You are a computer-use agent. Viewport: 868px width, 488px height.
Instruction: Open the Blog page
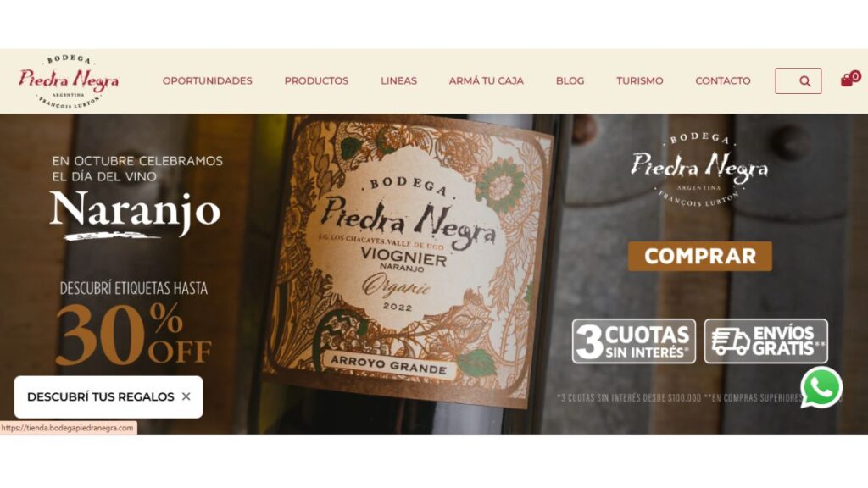pos(570,80)
